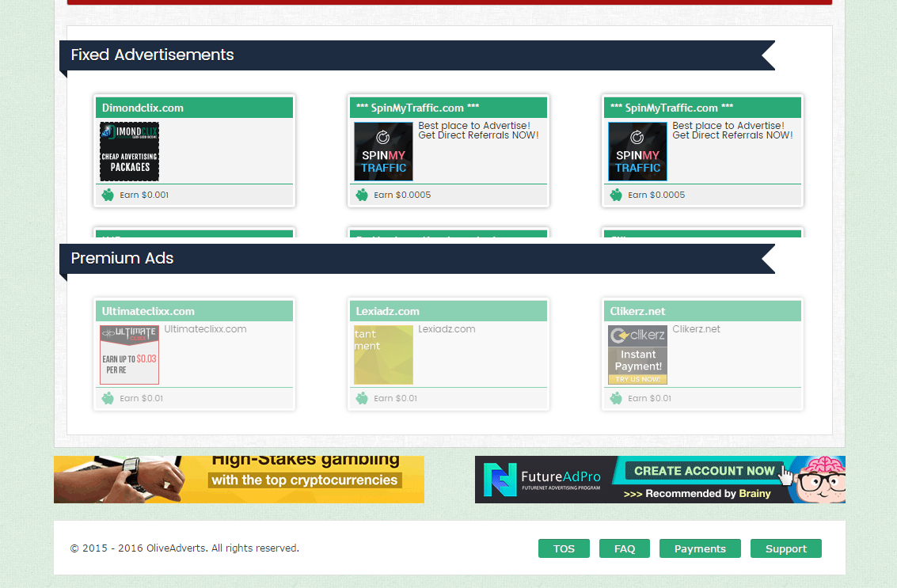Click the high-stakes gambling cryptocurrency banner

tap(239, 480)
